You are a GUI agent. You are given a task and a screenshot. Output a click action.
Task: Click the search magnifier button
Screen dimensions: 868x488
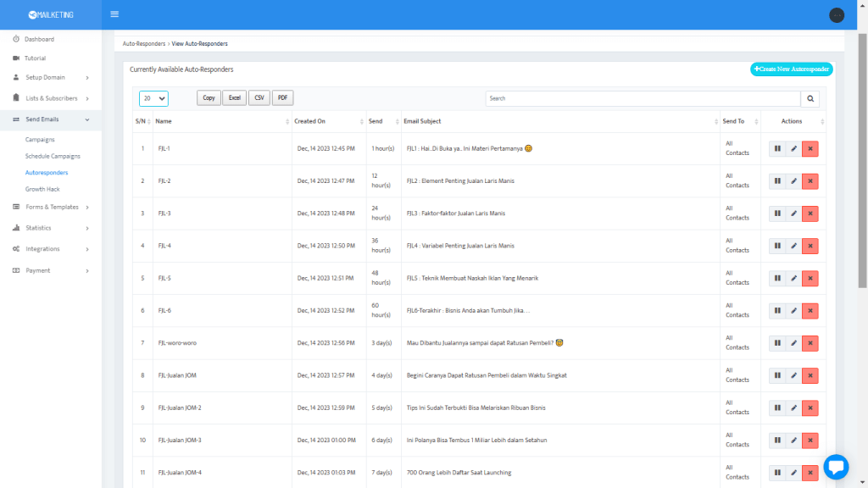coord(810,98)
